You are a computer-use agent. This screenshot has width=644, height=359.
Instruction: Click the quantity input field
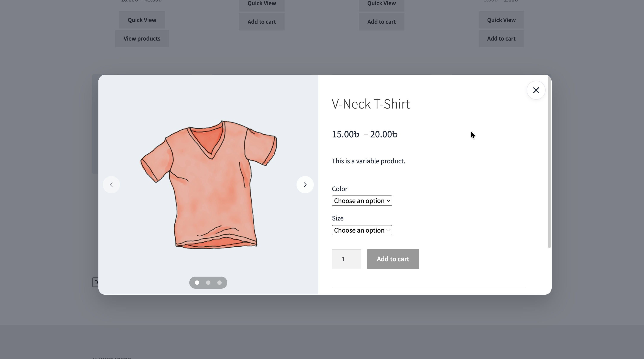coord(346,259)
